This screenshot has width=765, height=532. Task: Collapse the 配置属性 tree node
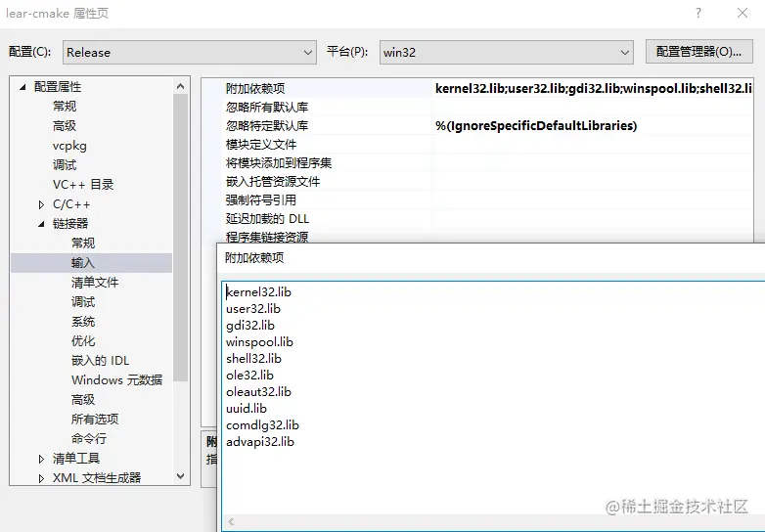[22, 87]
